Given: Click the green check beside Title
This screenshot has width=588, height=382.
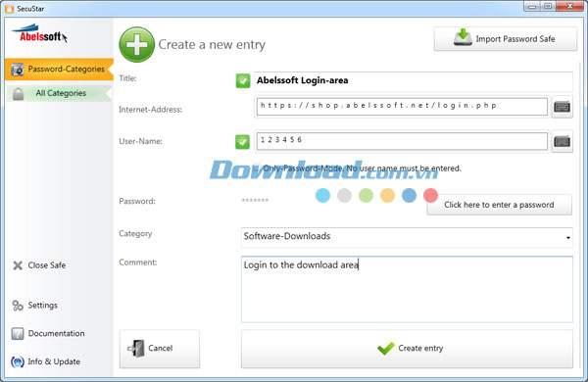Looking at the screenshot, I should point(243,80).
